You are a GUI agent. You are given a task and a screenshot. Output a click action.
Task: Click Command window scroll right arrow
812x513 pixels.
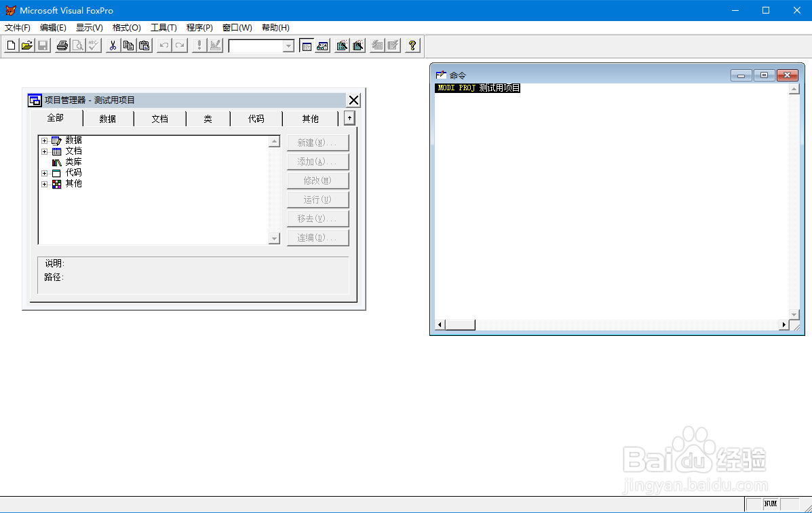pos(784,325)
